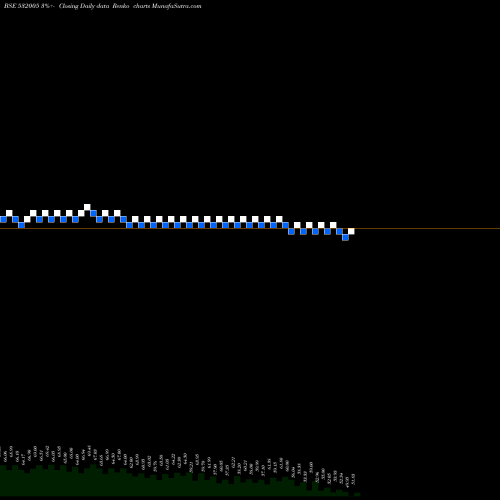
Task: Click 'Closing Daily data' header text
Action: coord(84,6)
